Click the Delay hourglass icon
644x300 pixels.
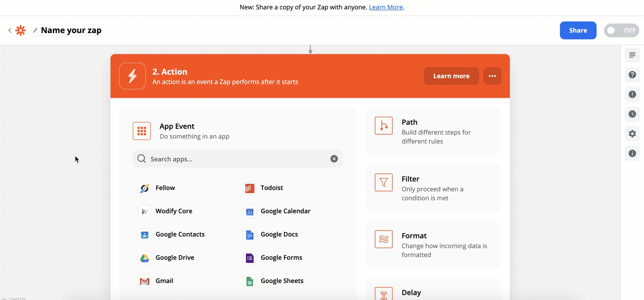384,293
